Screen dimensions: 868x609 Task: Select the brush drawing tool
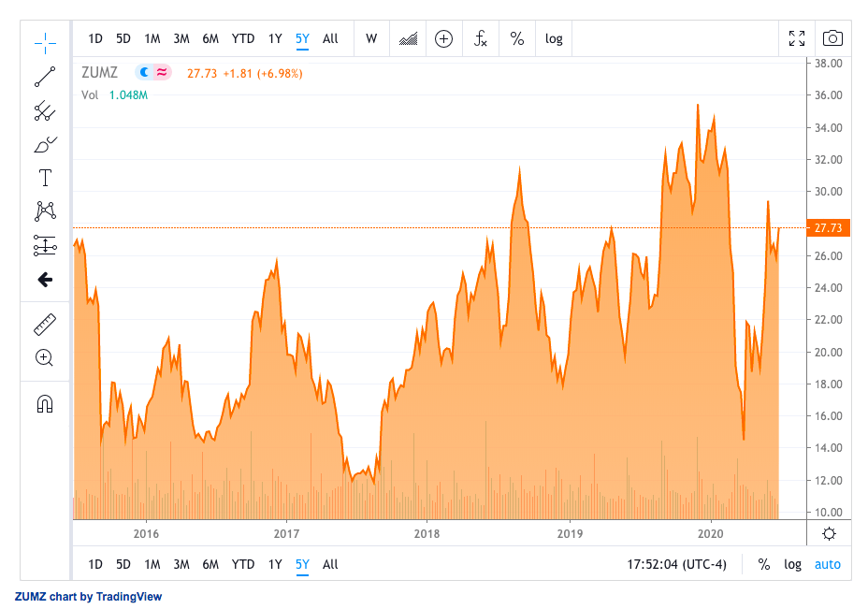coord(45,144)
